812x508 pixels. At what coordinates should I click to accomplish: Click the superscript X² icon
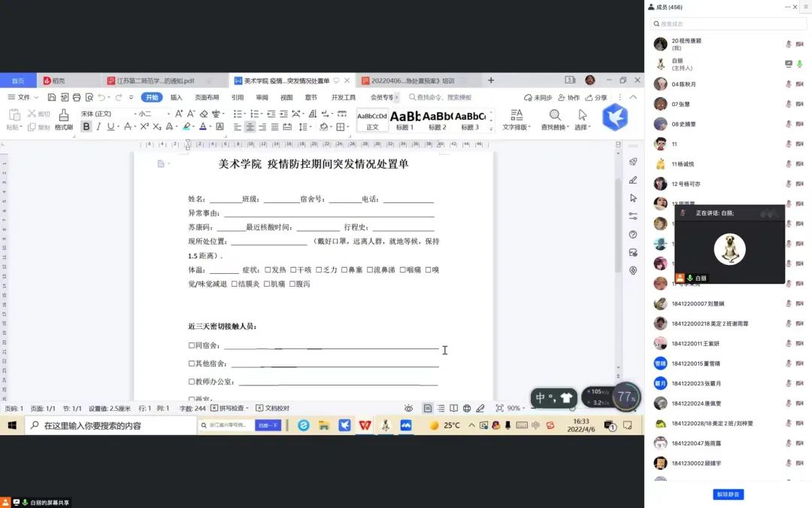pyautogui.click(x=144, y=127)
